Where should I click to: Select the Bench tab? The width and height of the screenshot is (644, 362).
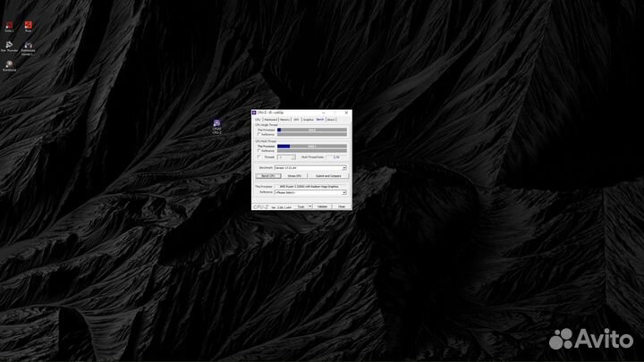click(320, 120)
